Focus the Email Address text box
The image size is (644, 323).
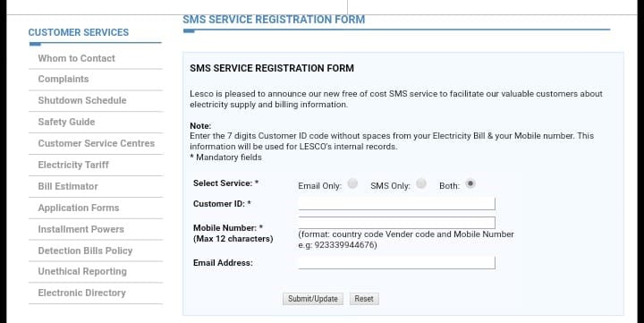[397, 262]
